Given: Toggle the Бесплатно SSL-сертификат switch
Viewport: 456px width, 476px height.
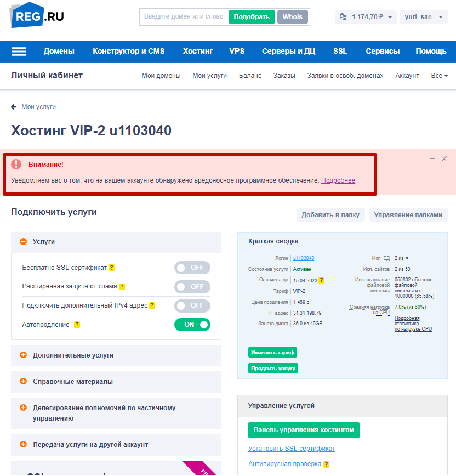Looking at the screenshot, I should pos(192,268).
